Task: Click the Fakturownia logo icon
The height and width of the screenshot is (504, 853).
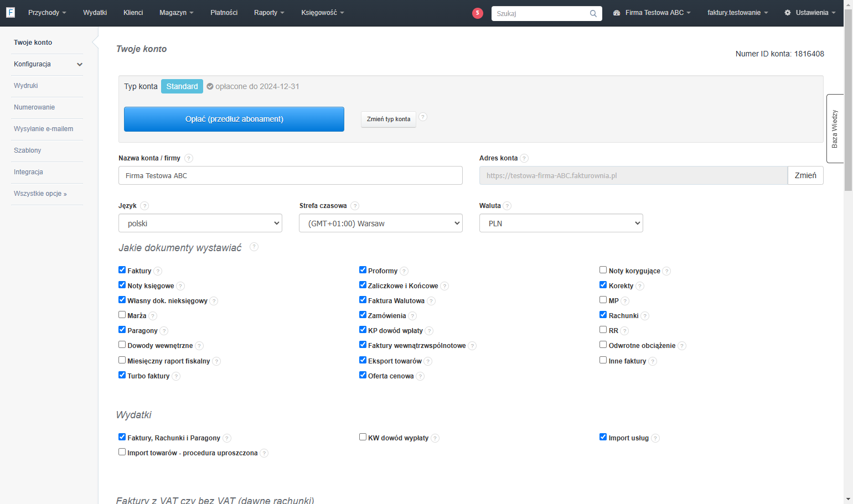Action: coord(11,12)
